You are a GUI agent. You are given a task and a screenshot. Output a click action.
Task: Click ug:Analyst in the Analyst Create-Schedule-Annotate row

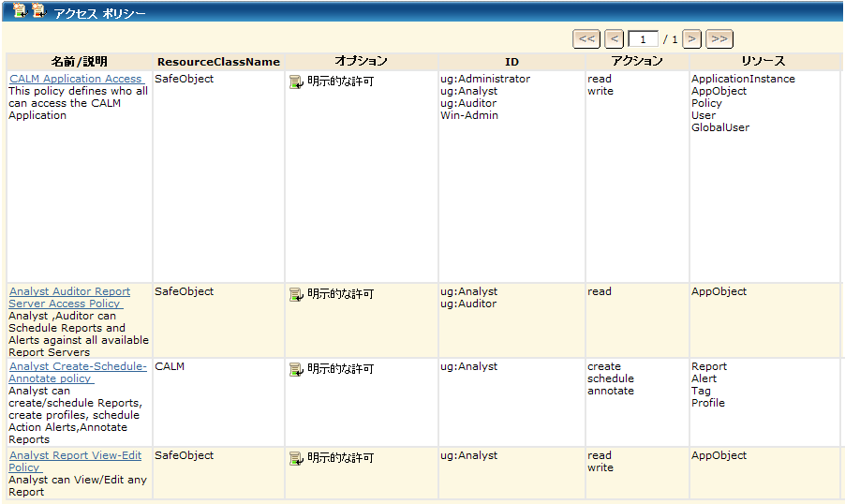coord(468,367)
